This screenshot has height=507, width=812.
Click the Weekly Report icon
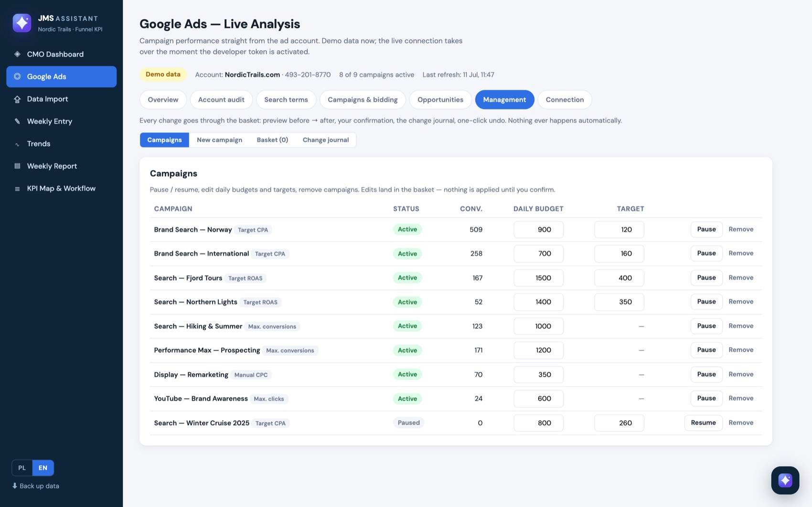(x=17, y=166)
